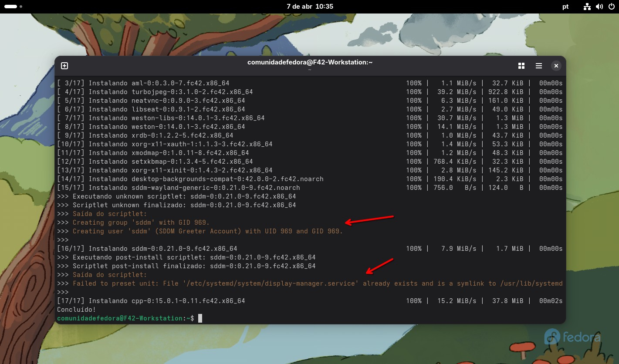Click the Fedora logo on the wallpaper

[572, 337]
